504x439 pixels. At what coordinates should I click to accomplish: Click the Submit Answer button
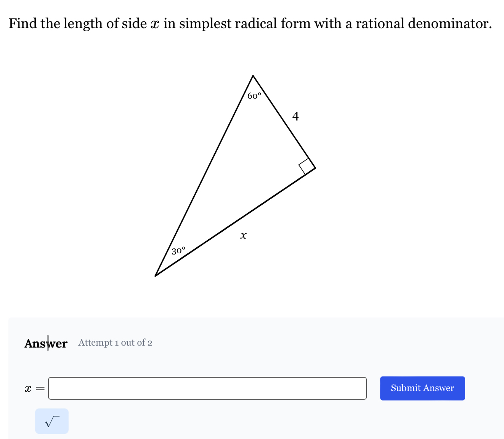[x=422, y=388]
